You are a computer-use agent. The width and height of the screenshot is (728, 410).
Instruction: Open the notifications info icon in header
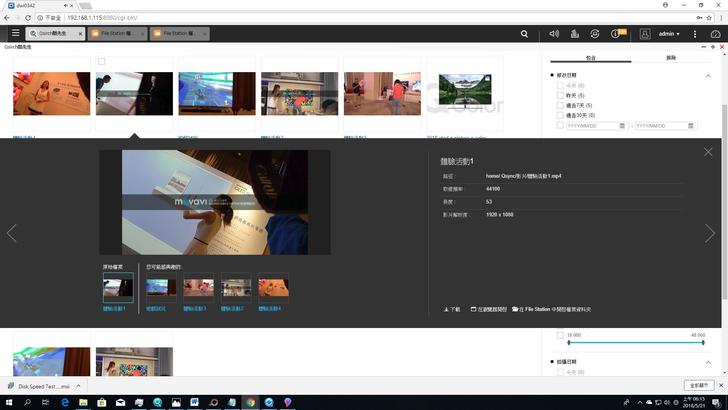coord(616,34)
